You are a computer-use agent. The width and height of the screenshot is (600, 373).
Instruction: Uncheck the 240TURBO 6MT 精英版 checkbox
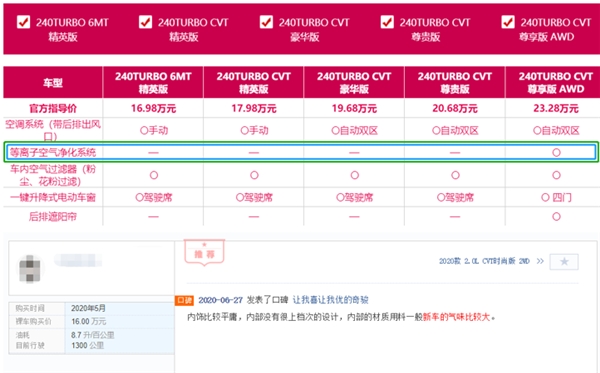pos(23,22)
